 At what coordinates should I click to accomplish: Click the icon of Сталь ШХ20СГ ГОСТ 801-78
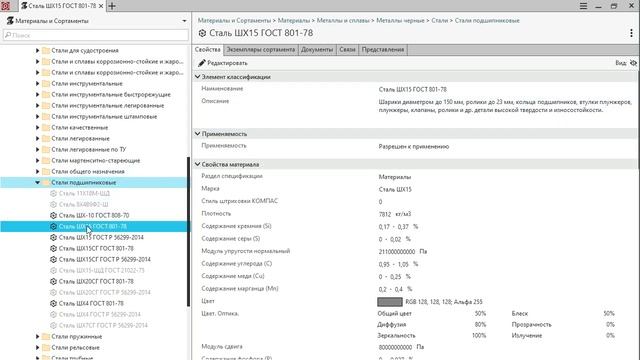pyautogui.click(x=53, y=281)
